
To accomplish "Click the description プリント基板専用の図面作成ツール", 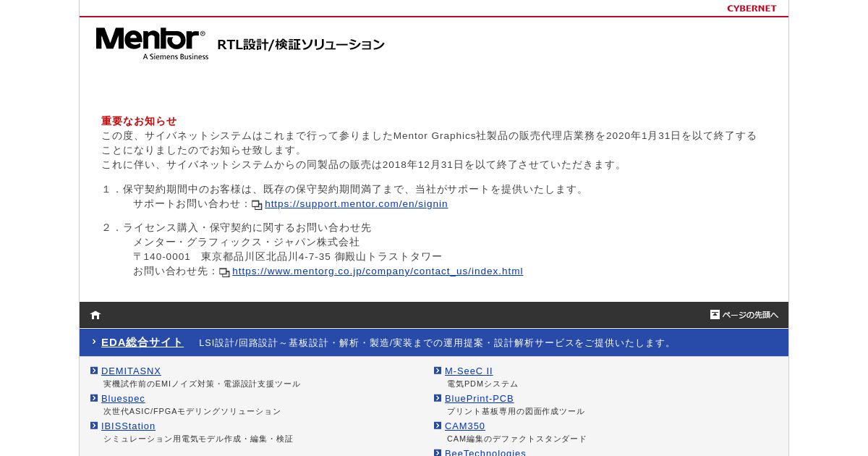I will point(516,412).
